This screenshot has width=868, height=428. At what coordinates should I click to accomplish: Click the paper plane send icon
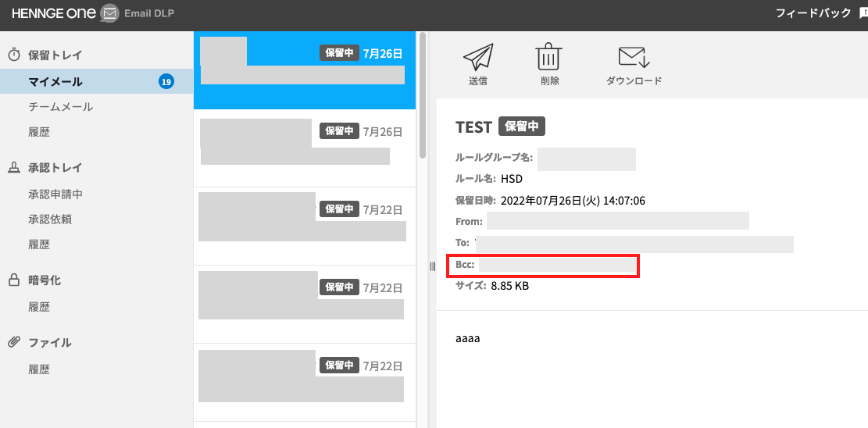point(477,58)
